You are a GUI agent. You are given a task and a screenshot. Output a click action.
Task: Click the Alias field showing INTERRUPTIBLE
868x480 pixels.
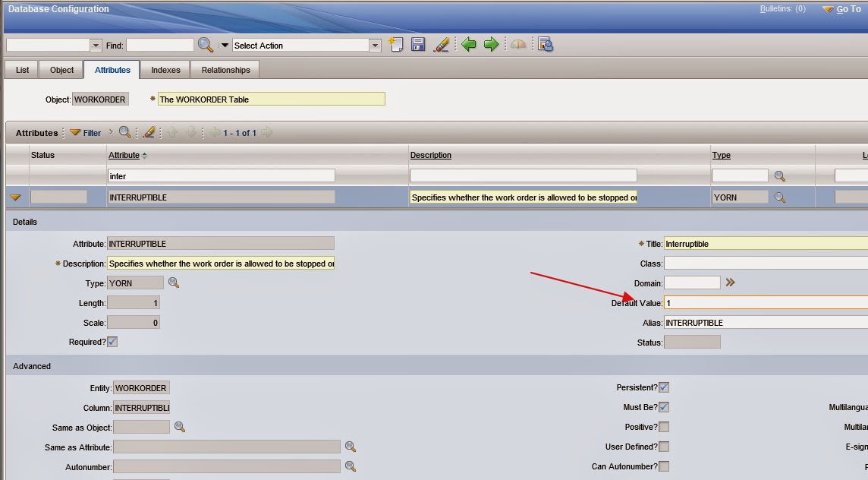(766, 323)
